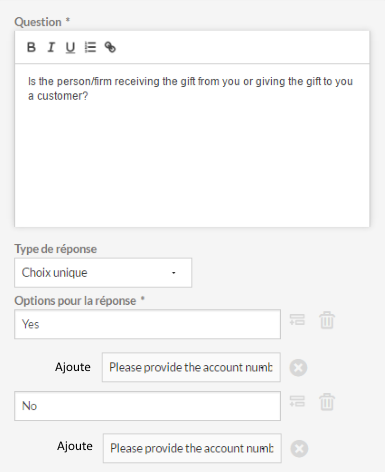Open the Type de réponse dropdown
The image size is (385, 472).
pyautogui.click(x=103, y=273)
